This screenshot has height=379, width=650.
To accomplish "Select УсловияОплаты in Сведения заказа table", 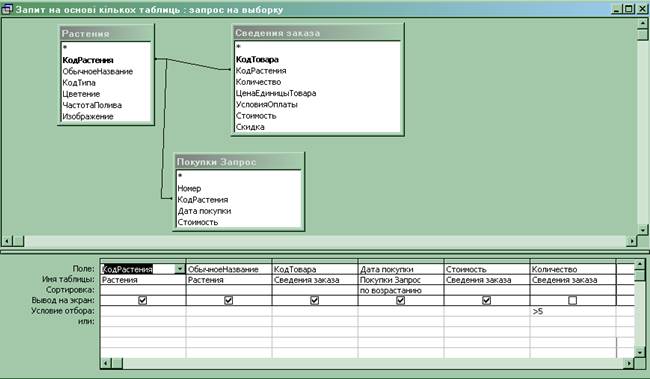I will point(267,104).
